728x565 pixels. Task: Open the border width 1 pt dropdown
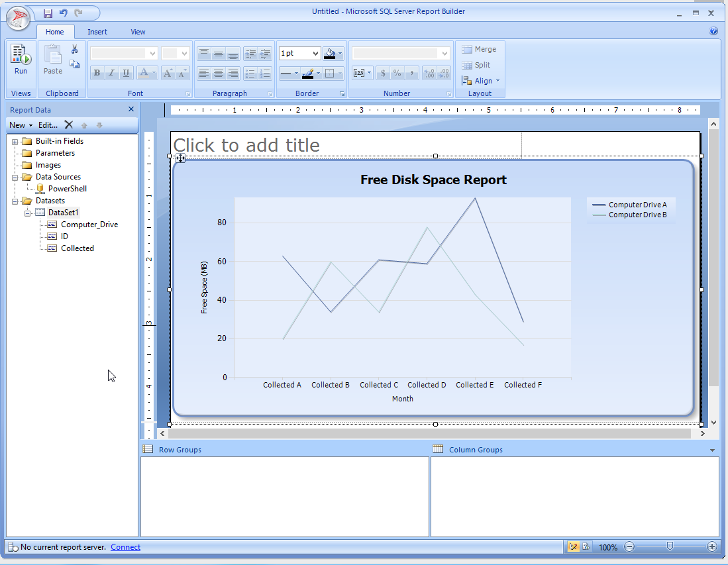point(315,53)
